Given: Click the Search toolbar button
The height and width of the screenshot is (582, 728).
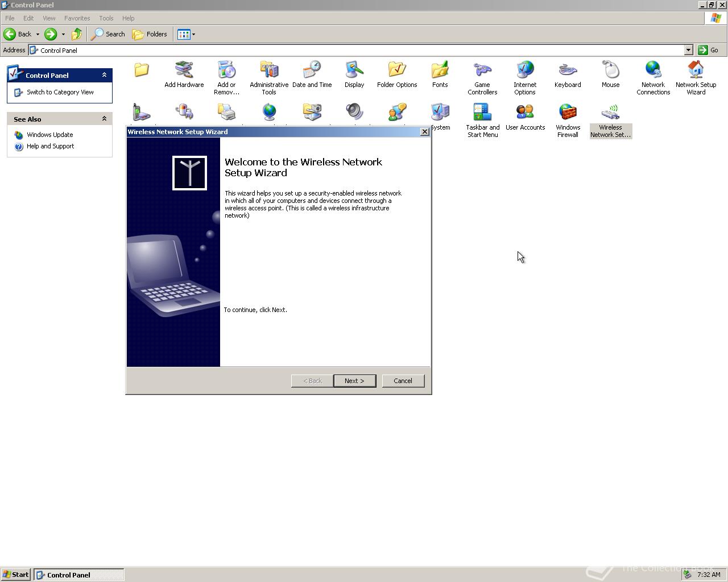Looking at the screenshot, I should click(x=108, y=34).
